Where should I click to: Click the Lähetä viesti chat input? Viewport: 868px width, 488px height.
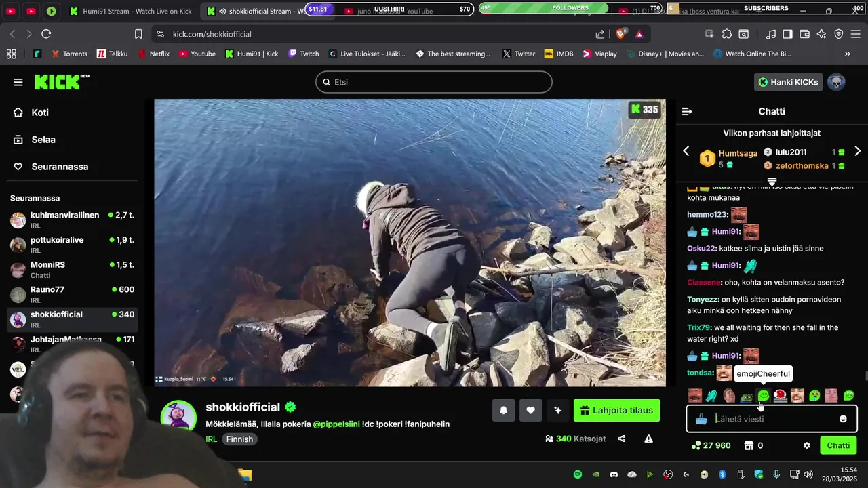pos(773,419)
